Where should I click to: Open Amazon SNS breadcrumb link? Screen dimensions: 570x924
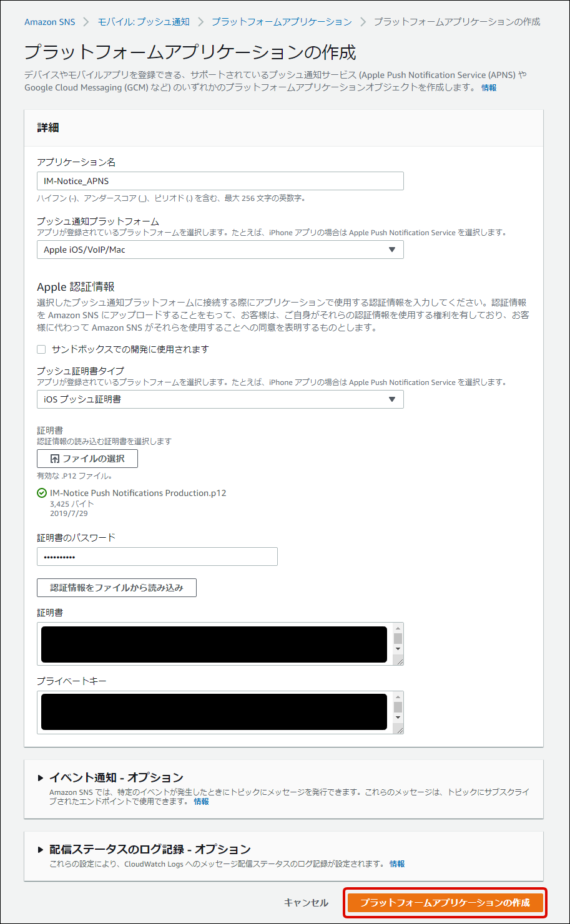tap(49, 22)
